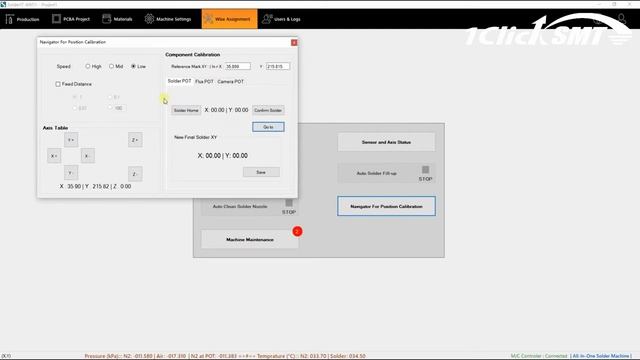Save the new final solder XY
The image size is (640, 360).
[261, 172]
